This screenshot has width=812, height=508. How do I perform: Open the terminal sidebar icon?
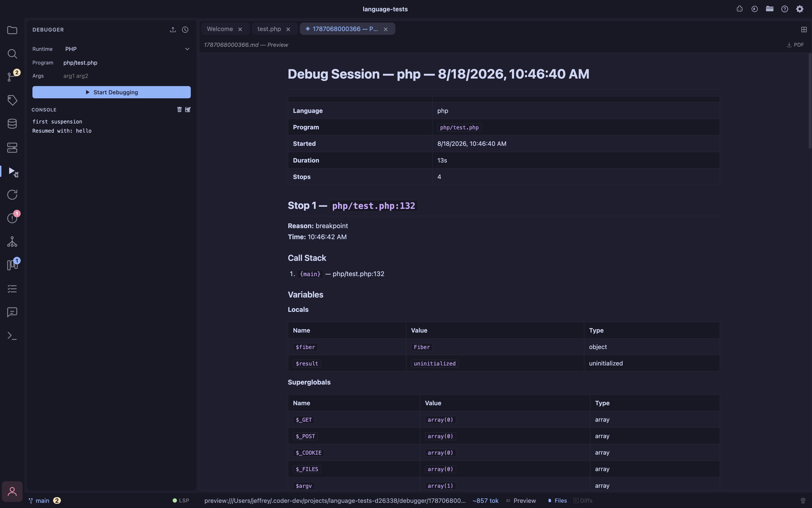click(x=12, y=336)
